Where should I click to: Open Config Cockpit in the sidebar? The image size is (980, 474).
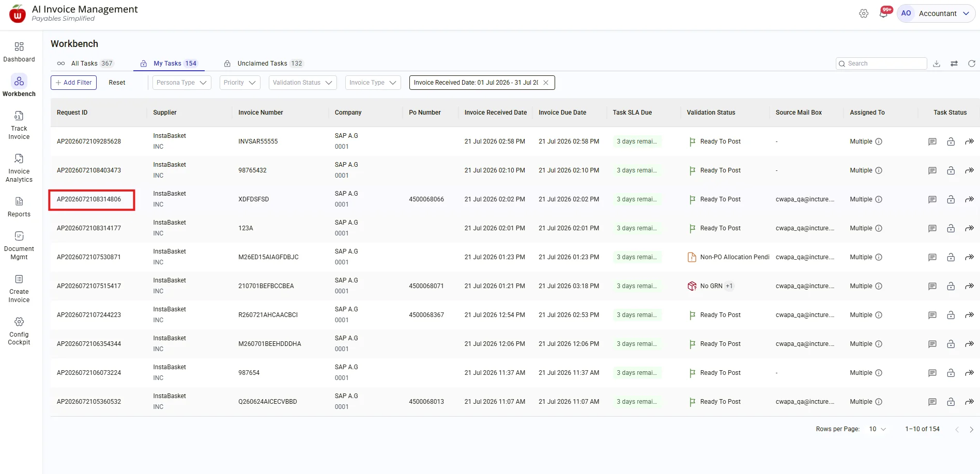point(19,322)
